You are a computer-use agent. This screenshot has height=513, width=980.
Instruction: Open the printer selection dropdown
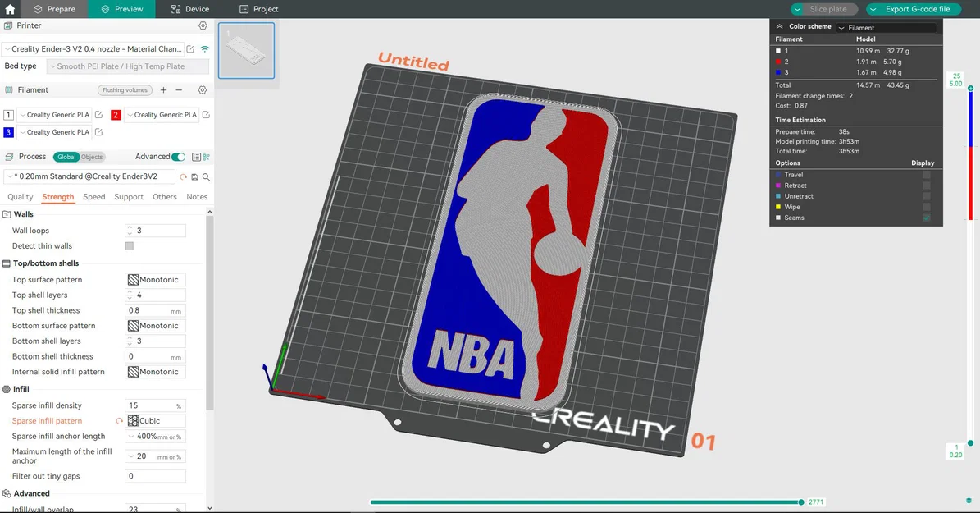point(93,48)
